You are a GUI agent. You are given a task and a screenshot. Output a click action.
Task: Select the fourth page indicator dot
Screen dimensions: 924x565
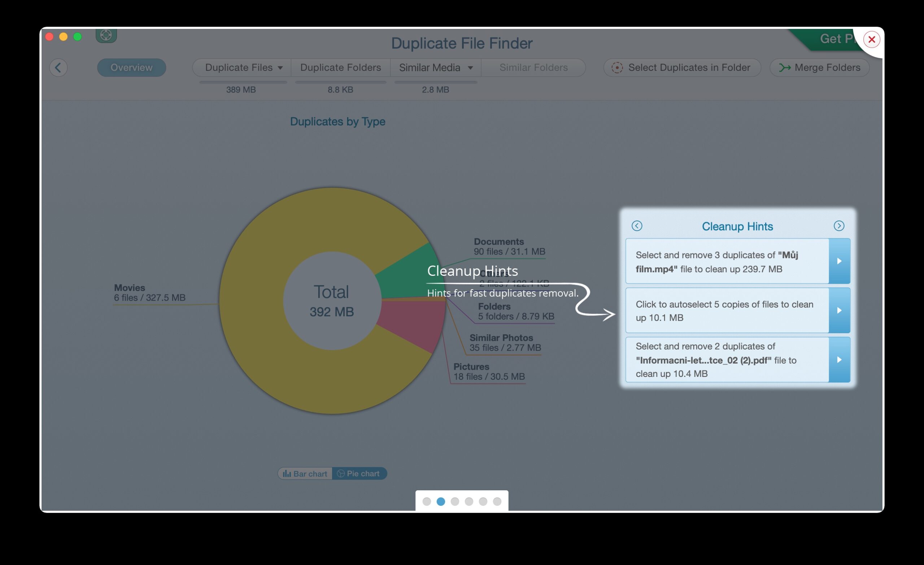tap(469, 501)
